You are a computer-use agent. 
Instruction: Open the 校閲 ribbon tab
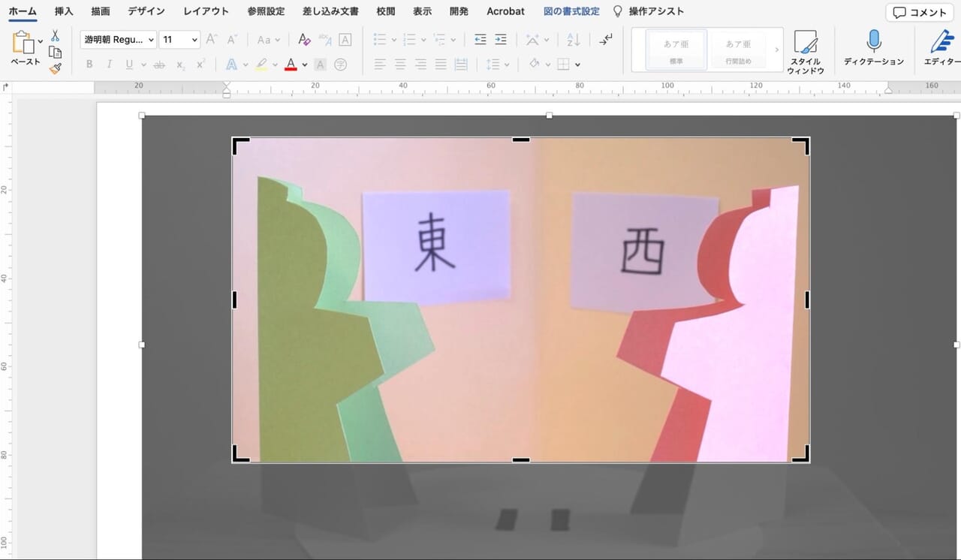(385, 11)
